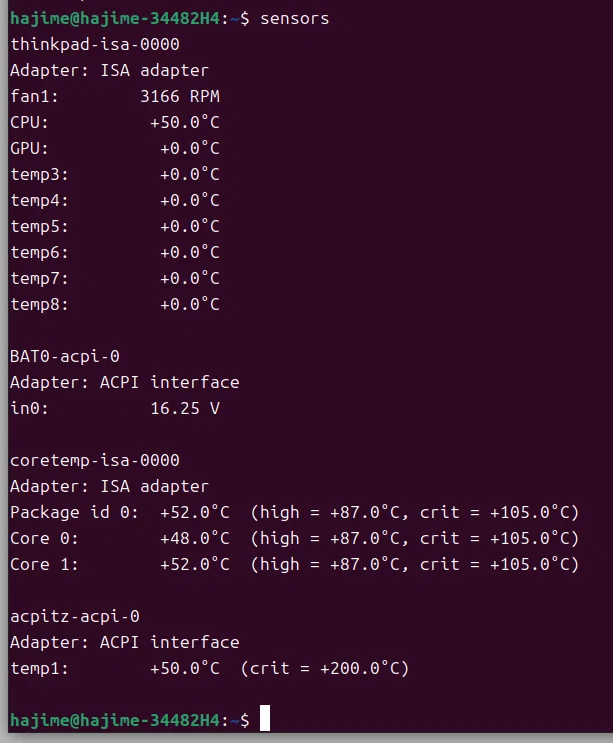
Task: Click the crit = +200.0°C text
Action: click(x=324, y=668)
